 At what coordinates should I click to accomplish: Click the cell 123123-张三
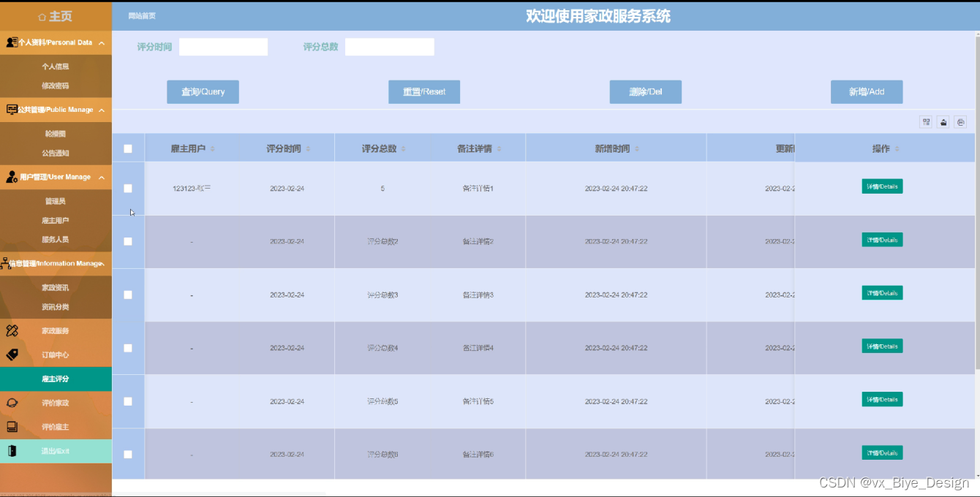192,189
